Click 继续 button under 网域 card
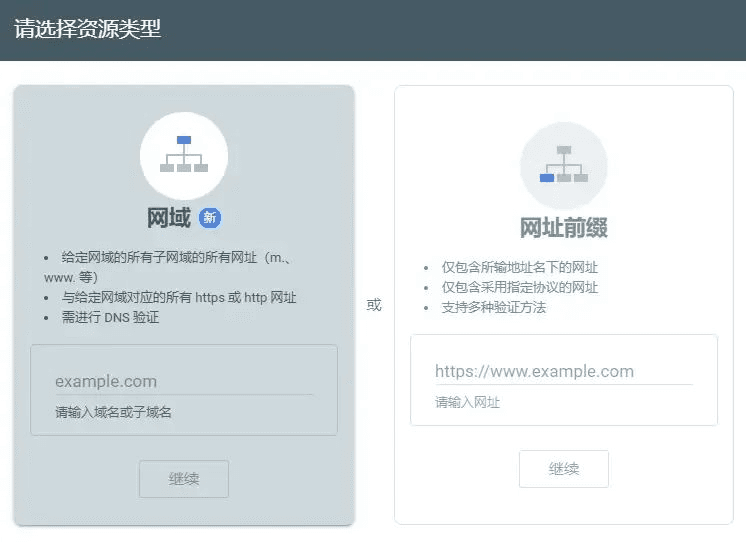Image resolution: width=746 pixels, height=542 pixels. [x=184, y=479]
